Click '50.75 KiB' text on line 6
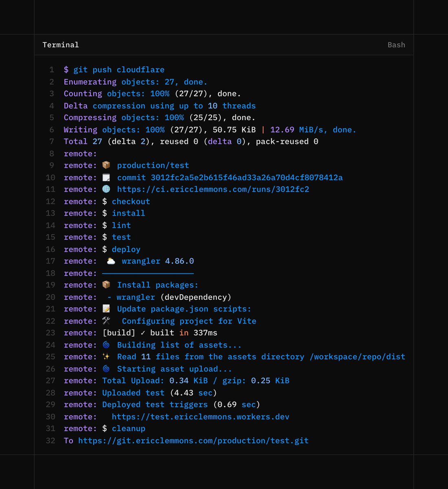The width and height of the screenshot is (448, 489). pyautogui.click(x=235, y=130)
